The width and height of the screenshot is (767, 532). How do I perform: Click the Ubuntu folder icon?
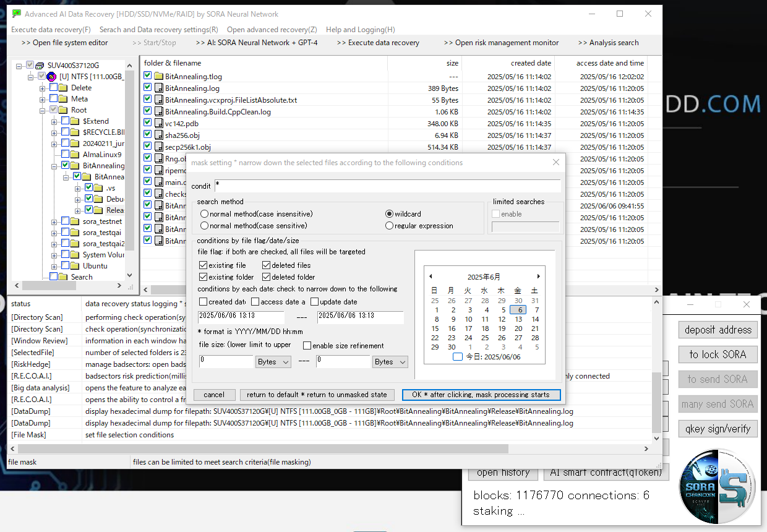click(x=75, y=266)
